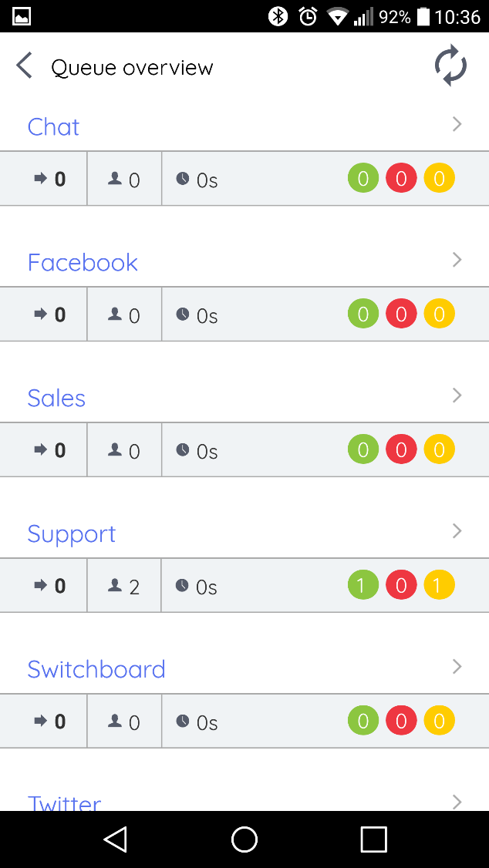The height and width of the screenshot is (868, 489).
Task: Tap the red badge in Chat row
Action: point(401,179)
